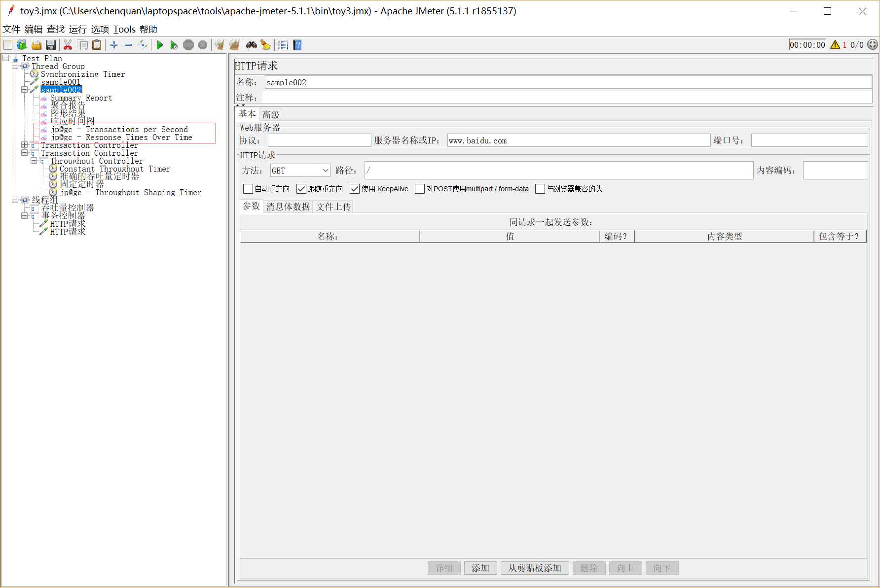Select jp@gc Transactions per Second listener

point(119,129)
